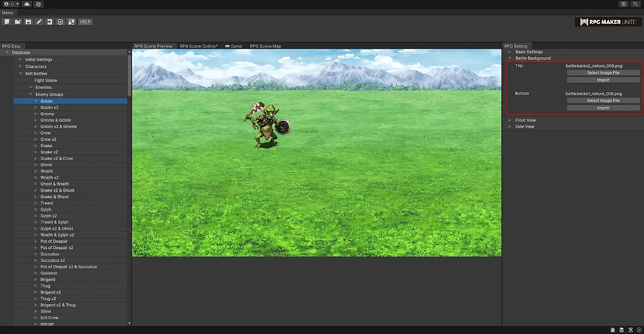Switch to the Game tab

pyautogui.click(x=233, y=46)
